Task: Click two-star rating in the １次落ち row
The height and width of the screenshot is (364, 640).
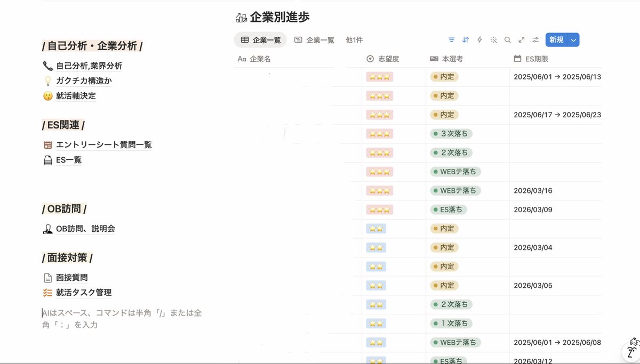Action: coord(376,323)
